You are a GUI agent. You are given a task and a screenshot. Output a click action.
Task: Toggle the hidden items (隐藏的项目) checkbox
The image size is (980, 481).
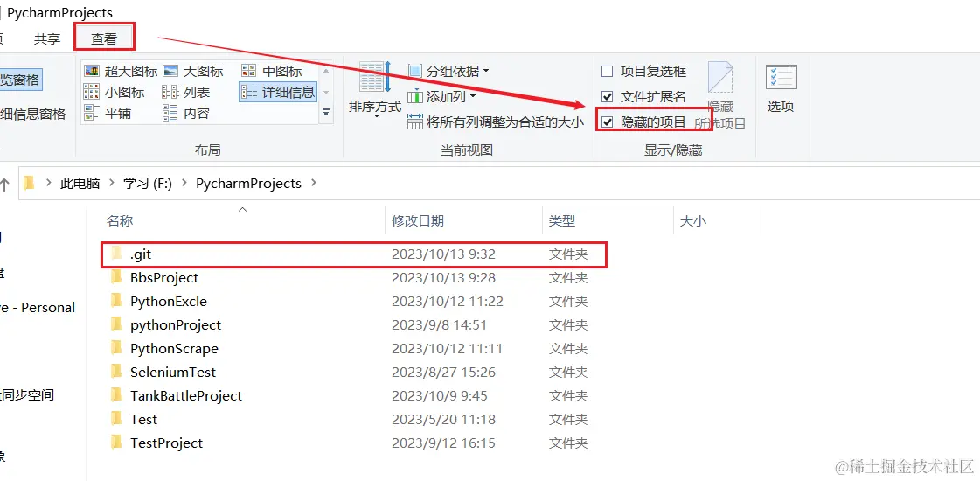coord(643,122)
